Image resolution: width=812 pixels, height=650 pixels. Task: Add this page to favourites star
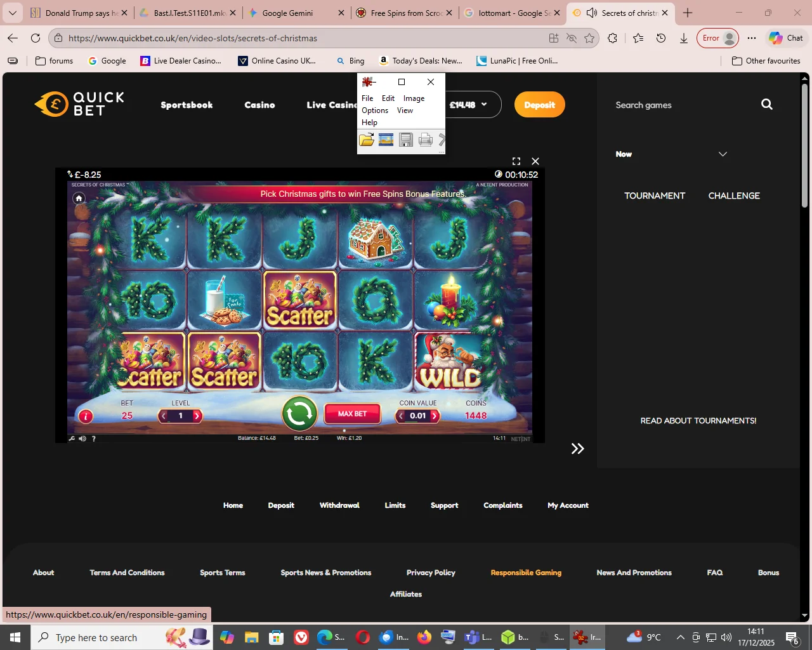point(589,38)
